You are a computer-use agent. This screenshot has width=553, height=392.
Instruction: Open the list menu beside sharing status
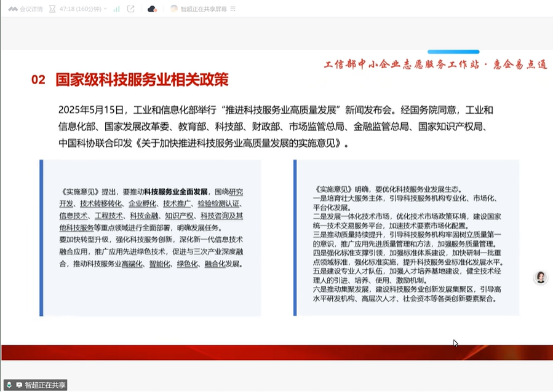pyautogui.click(x=233, y=9)
